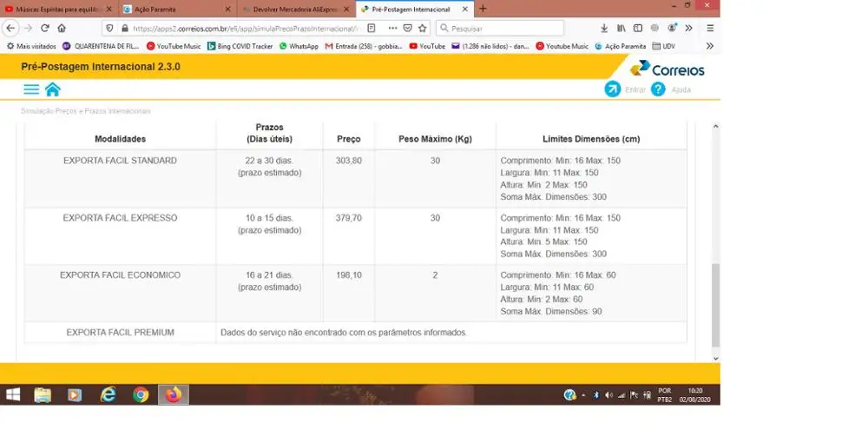The width and height of the screenshot is (868, 423).
Task: Show more toolbar tools overflow chevron
Action: pyautogui.click(x=688, y=29)
